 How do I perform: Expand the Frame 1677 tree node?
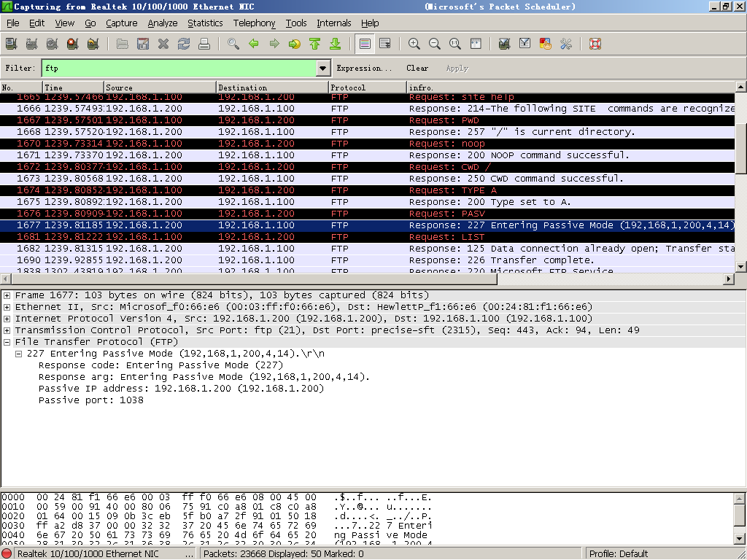tap(7, 295)
